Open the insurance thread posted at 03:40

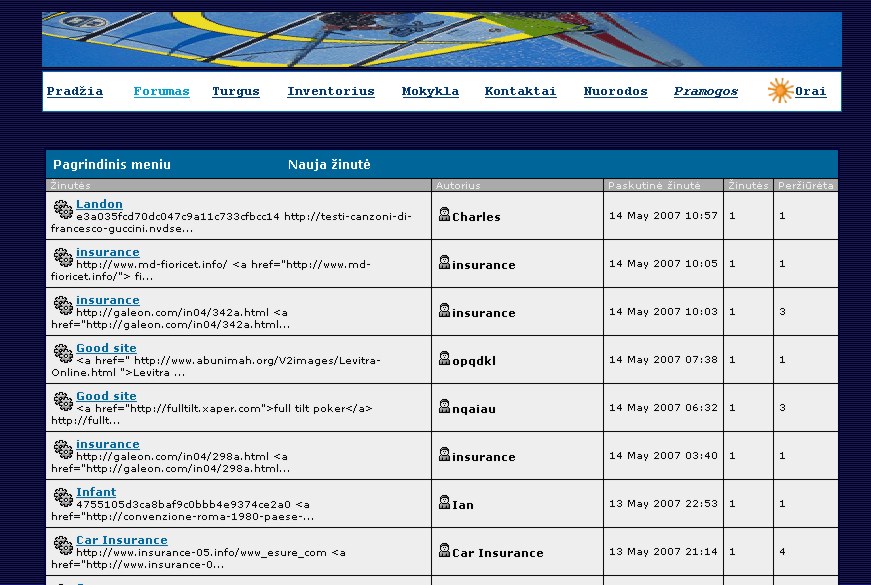pos(108,444)
